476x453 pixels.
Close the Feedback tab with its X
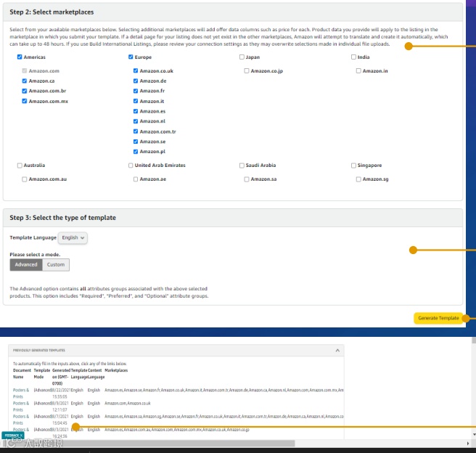pyautogui.click(x=21, y=436)
